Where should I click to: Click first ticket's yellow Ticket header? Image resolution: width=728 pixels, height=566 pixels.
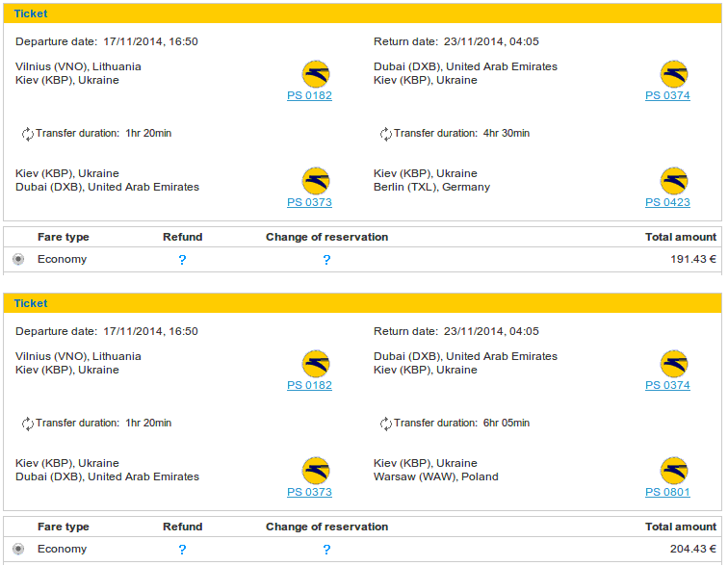tap(362, 13)
